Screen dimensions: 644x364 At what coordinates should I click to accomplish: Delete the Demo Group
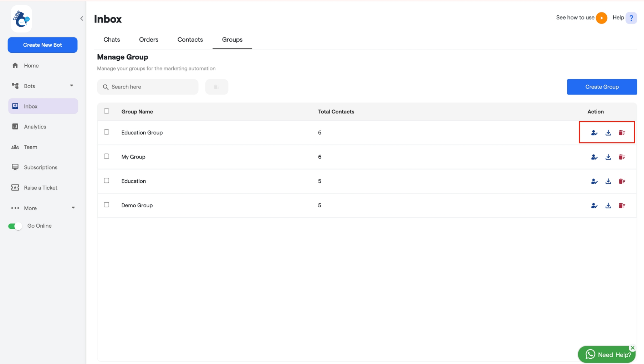click(622, 206)
